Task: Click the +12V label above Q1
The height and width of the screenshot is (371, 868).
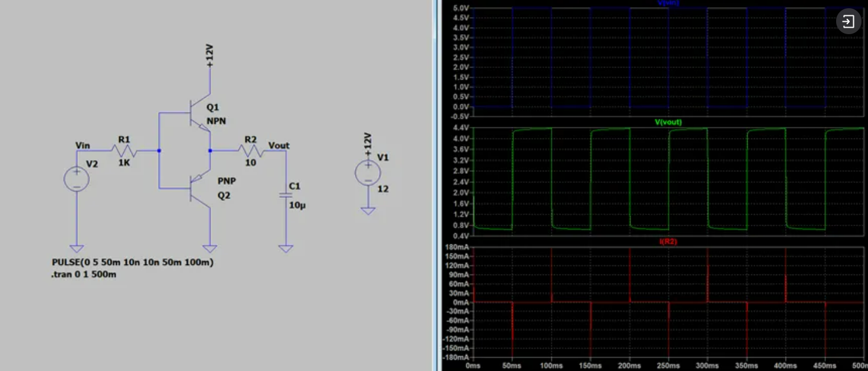Action: [210, 57]
